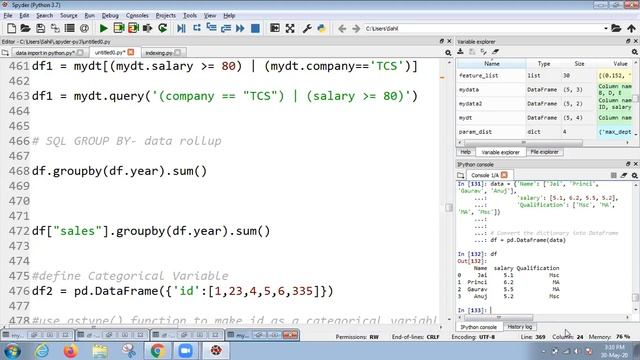
Task: Open the Debug menu
Action: pos(110,16)
